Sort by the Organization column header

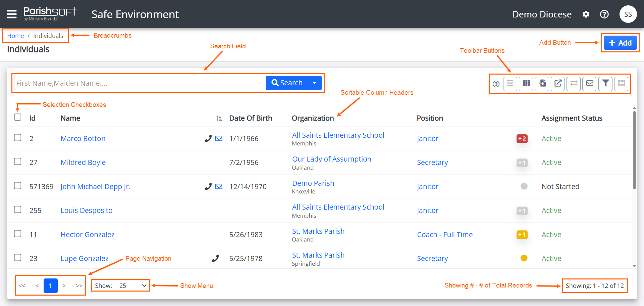tap(313, 118)
